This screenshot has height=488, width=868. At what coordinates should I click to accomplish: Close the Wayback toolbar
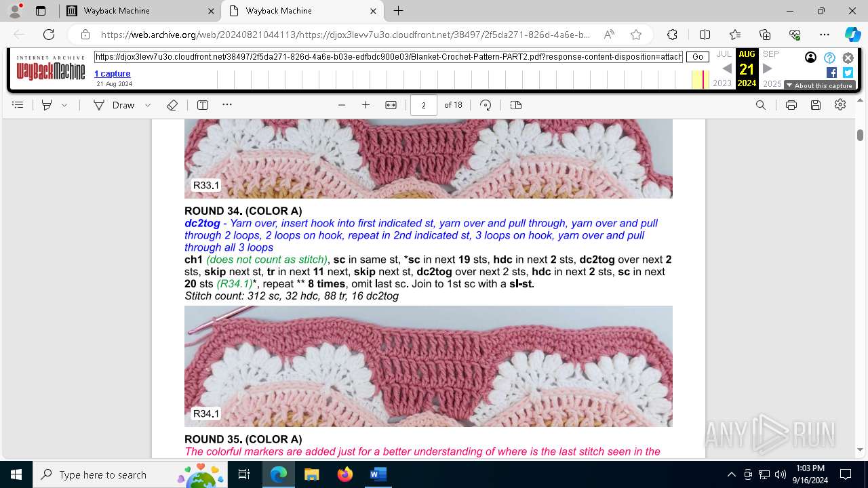click(x=848, y=58)
